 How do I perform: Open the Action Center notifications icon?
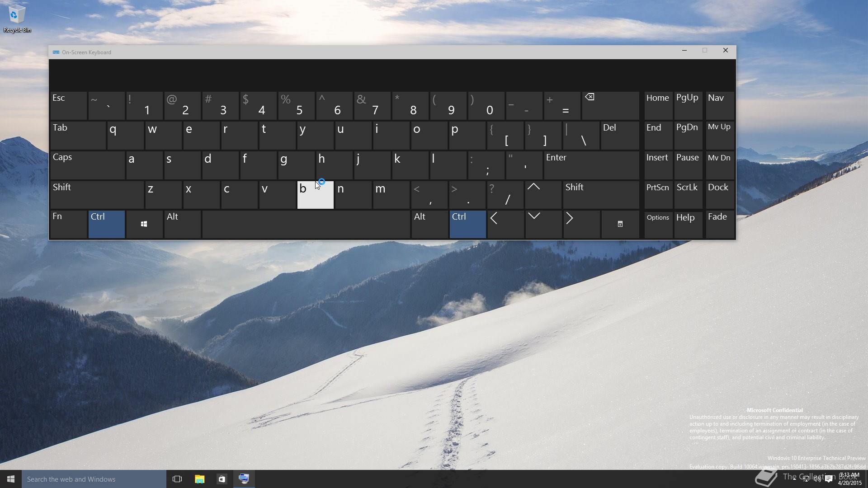tap(829, 479)
